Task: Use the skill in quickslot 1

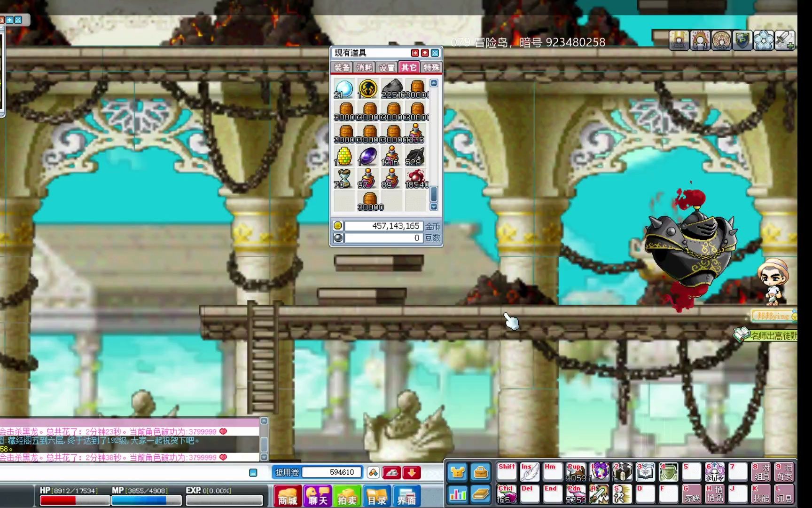Action: 599,472
